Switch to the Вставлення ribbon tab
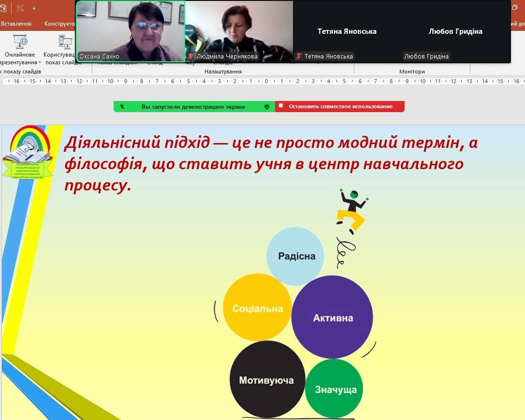The width and height of the screenshot is (525, 420). point(16,24)
